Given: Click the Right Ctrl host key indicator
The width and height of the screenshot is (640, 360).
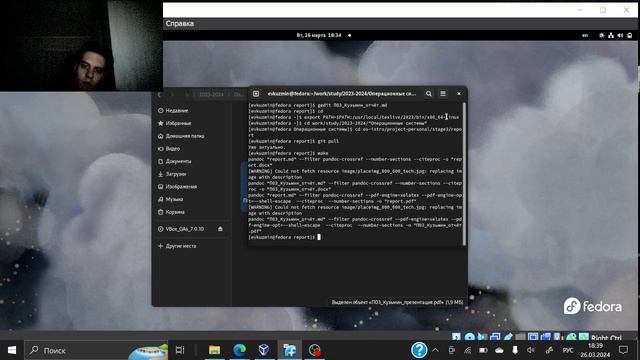Looking at the screenshot, I should click(606, 338).
